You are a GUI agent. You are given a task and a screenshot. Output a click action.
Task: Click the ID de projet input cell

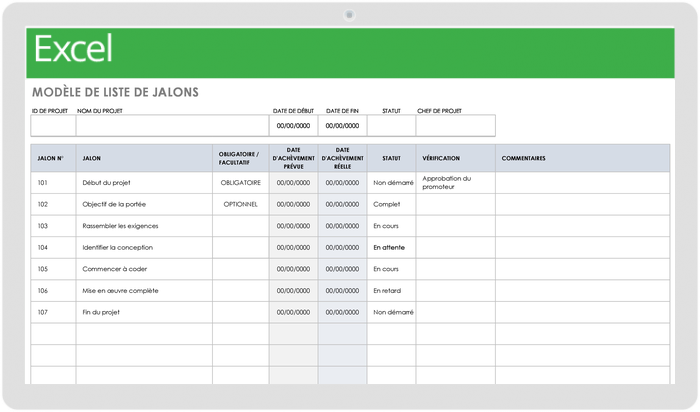tap(53, 126)
